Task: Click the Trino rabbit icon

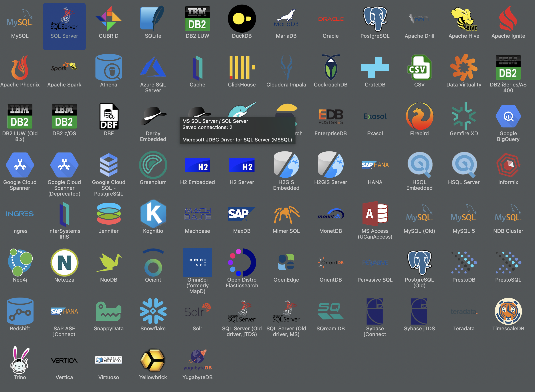Action: (20, 360)
